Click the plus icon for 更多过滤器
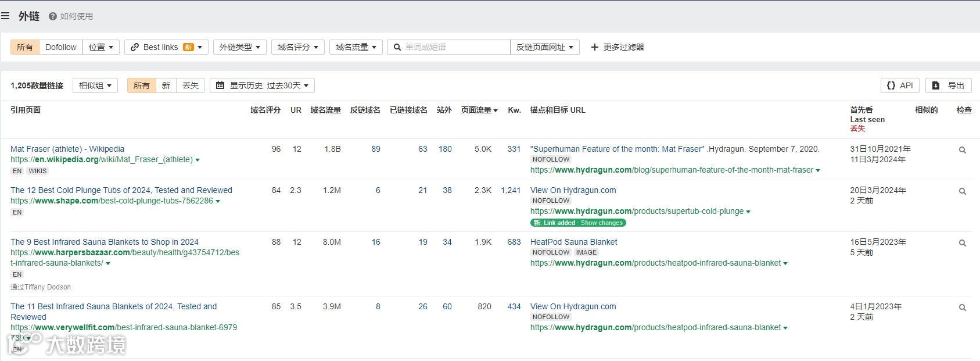Viewport: 980px width, 361px height. (x=594, y=47)
